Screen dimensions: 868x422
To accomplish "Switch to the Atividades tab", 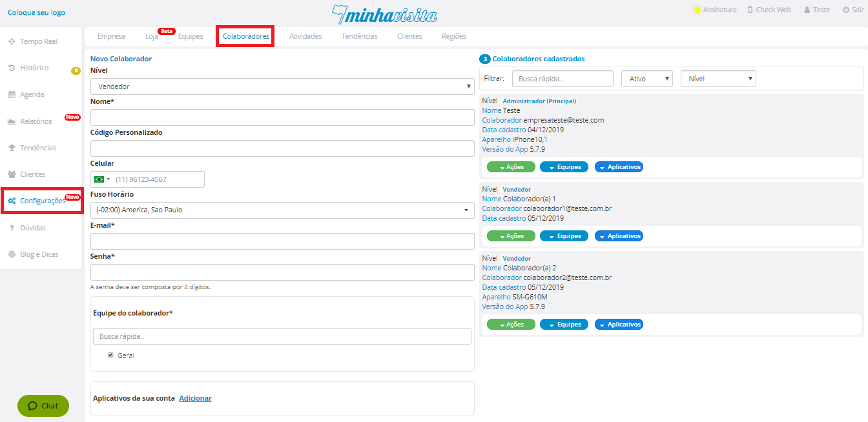I will (x=305, y=36).
